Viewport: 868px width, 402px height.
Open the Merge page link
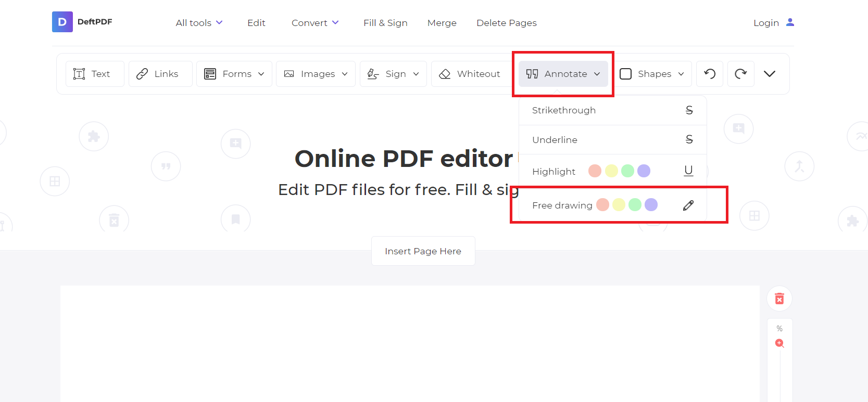click(442, 23)
